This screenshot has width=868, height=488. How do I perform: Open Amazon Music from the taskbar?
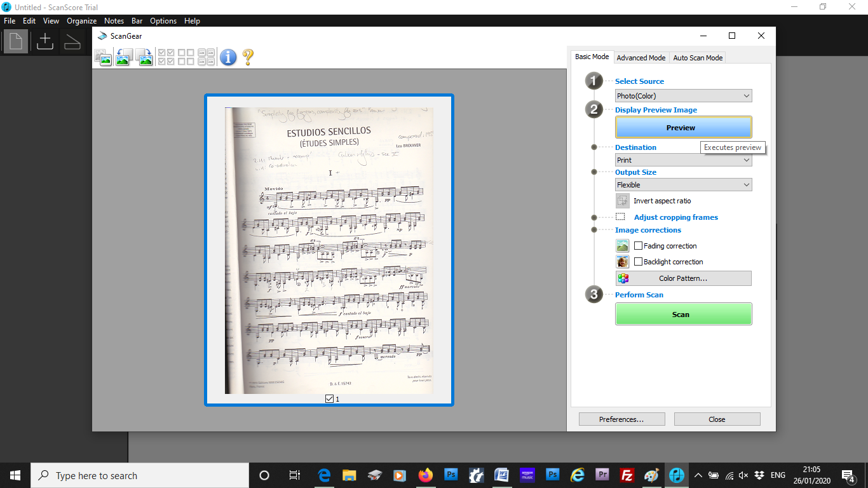pos(527,475)
